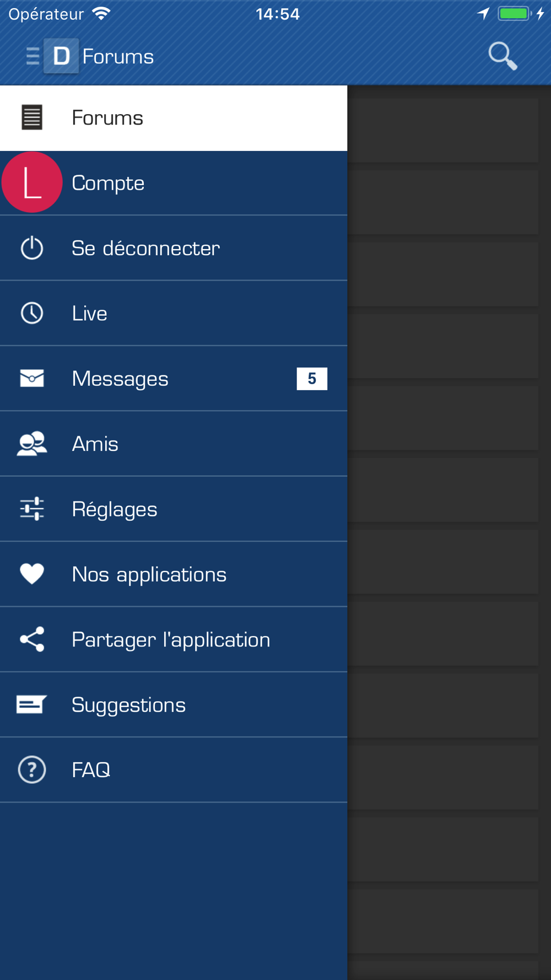Open Nos applications entry
This screenshot has width=551, height=980.
pos(174,574)
